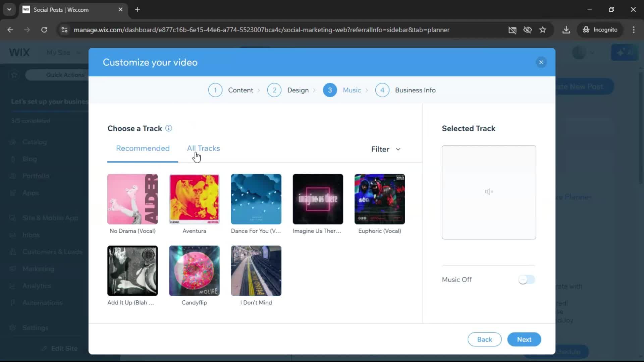Click the Back button
The height and width of the screenshot is (362, 644).
(x=484, y=340)
